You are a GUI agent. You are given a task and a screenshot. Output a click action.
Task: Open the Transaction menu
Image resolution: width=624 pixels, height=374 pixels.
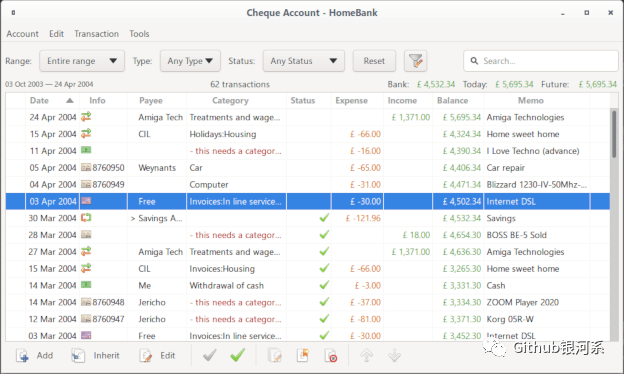[96, 34]
